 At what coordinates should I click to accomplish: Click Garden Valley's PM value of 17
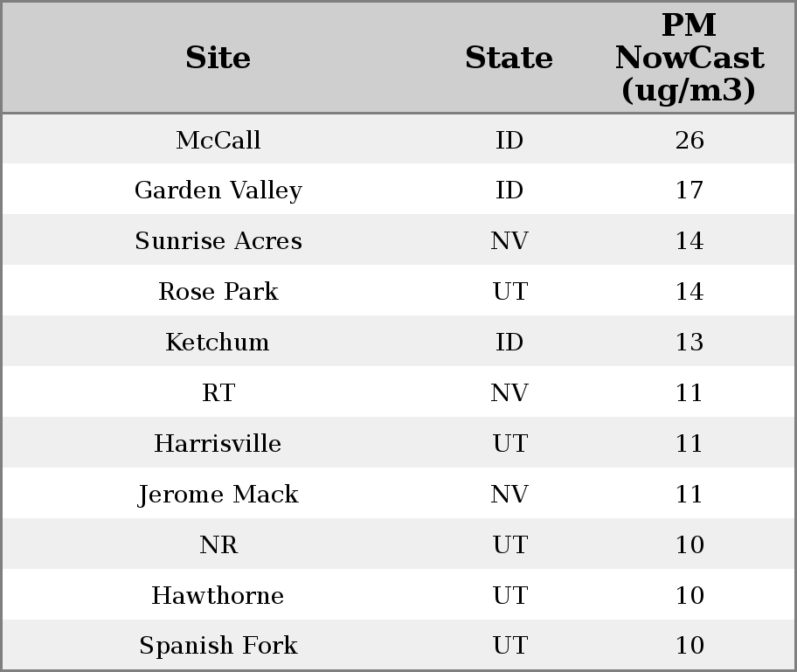689,191
